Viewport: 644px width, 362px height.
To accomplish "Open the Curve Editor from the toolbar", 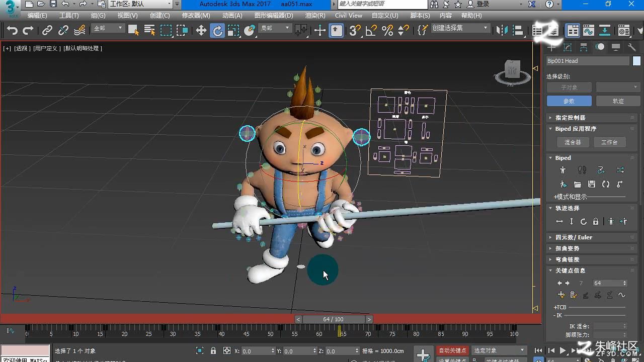I will [x=589, y=31].
